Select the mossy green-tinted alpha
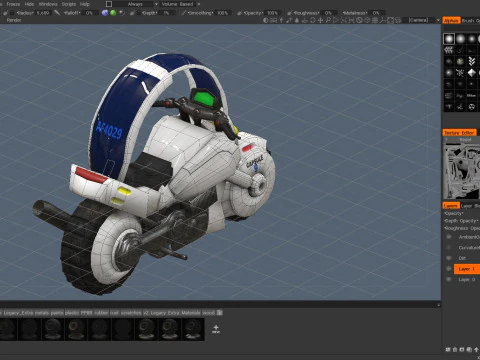480x360 pixels. [460, 61]
